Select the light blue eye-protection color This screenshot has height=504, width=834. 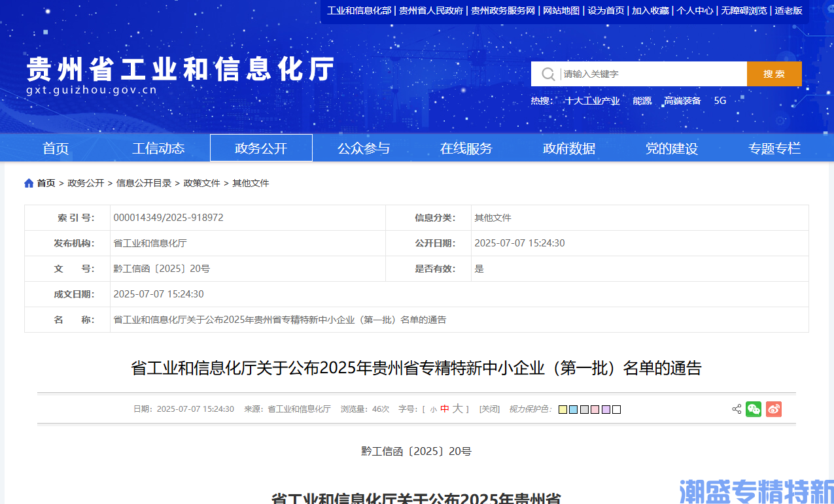(573, 410)
